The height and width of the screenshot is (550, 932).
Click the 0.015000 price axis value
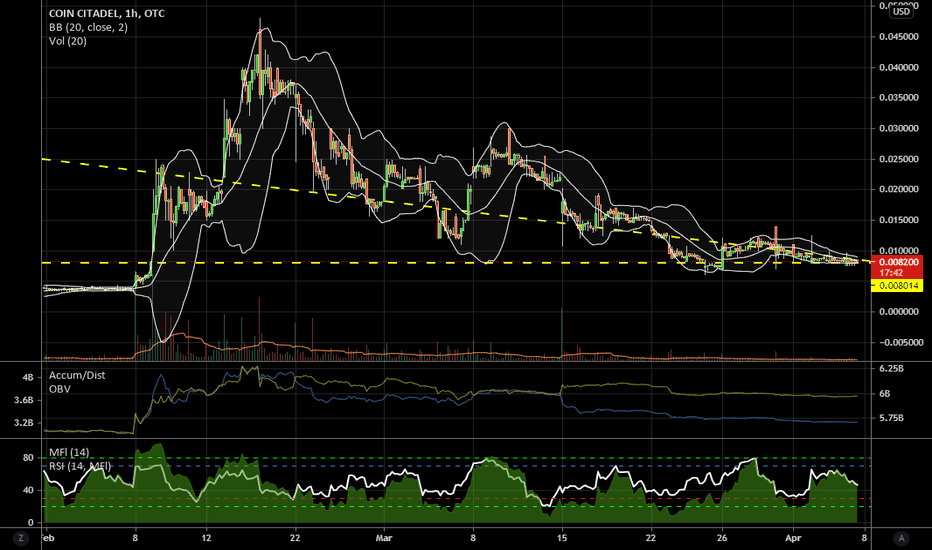pos(899,220)
